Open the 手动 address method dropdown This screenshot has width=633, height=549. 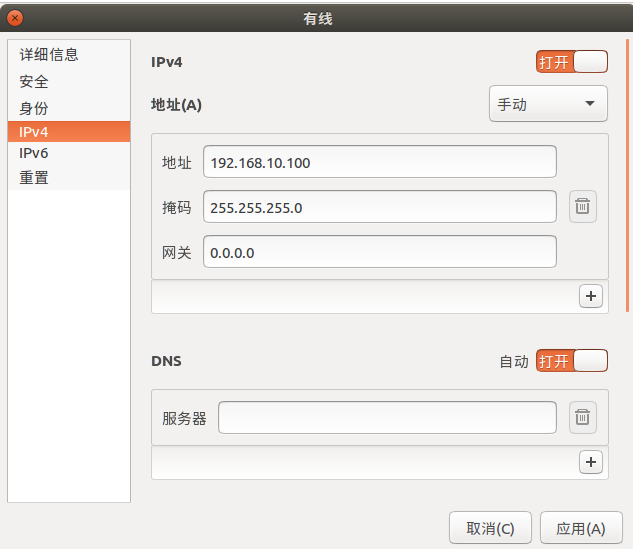[x=548, y=104]
